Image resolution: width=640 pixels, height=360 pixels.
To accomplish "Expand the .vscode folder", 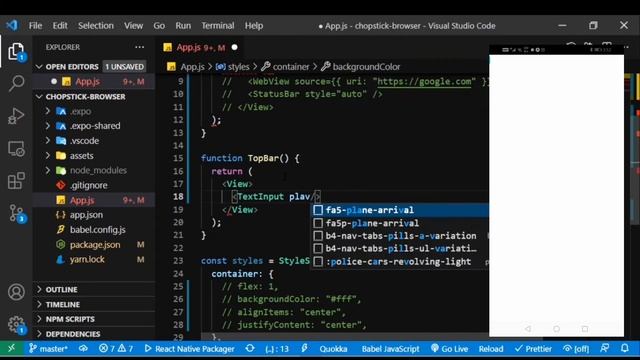I will point(48,141).
